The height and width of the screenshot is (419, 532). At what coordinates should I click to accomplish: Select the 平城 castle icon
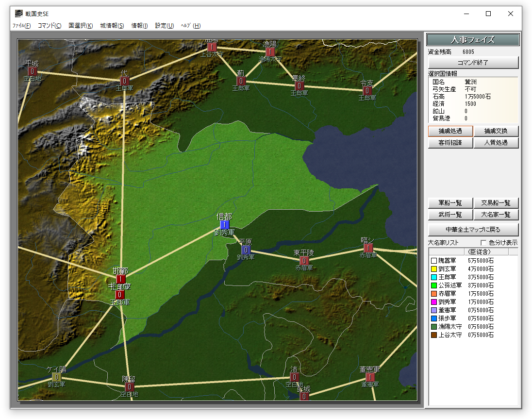(x=33, y=71)
